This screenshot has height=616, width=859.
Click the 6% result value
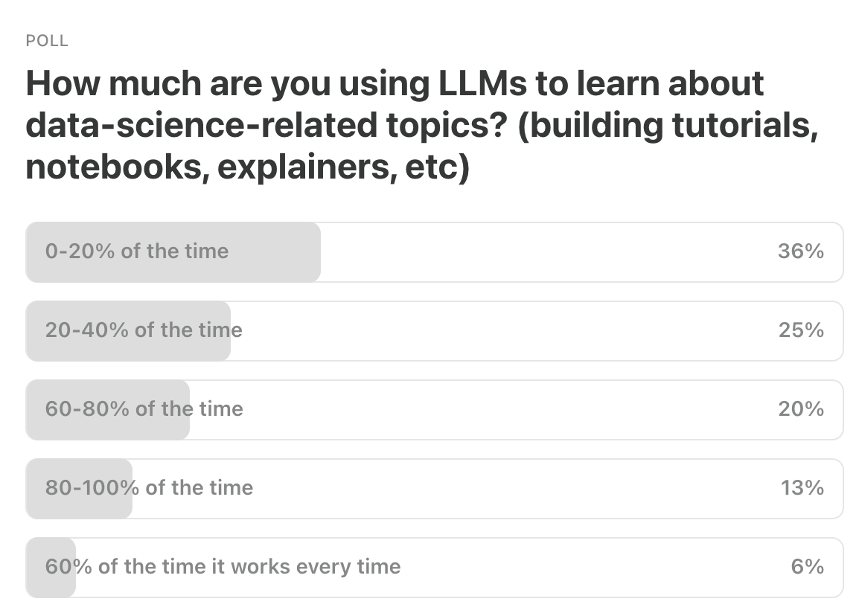(806, 566)
